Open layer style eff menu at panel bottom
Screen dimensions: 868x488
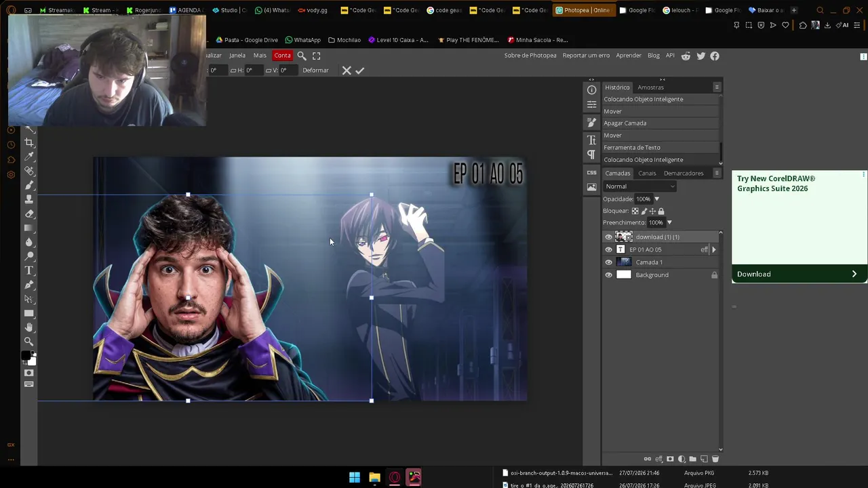(658, 459)
